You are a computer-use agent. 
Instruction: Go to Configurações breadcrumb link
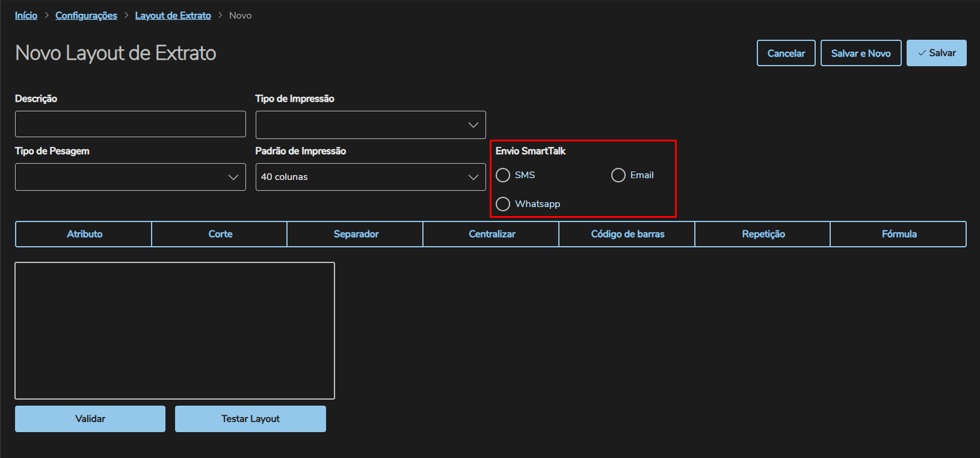pyautogui.click(x=86, y=16)
